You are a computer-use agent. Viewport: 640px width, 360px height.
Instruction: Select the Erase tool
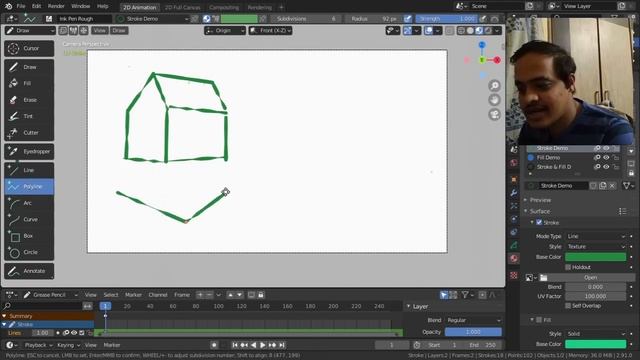(x=29, y=100)
